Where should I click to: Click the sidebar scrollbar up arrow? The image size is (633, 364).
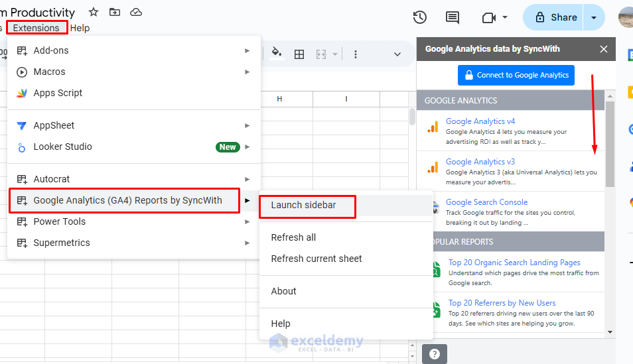tap(610, 96)
